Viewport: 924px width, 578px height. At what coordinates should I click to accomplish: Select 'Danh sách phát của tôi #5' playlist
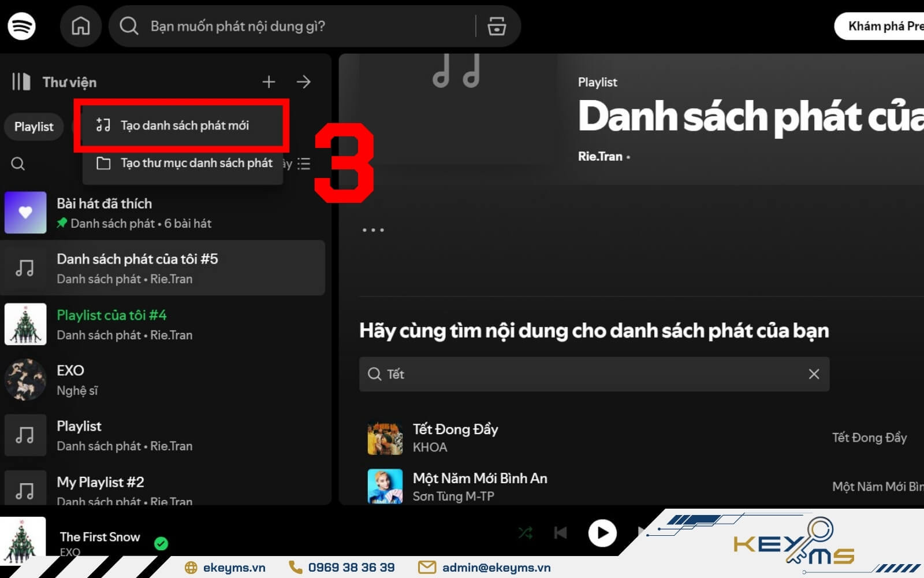click(x=163, y=268)
